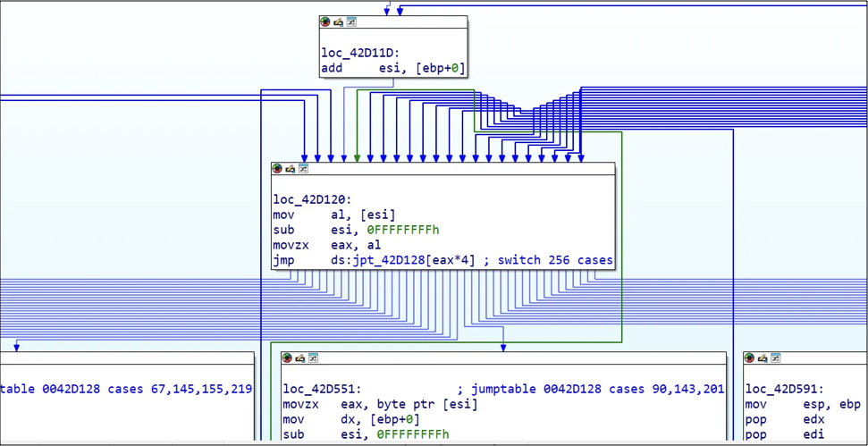Click the edit pencil icon on loc_42D11D node
868x446 pixels.
click(x=338, y=22)
